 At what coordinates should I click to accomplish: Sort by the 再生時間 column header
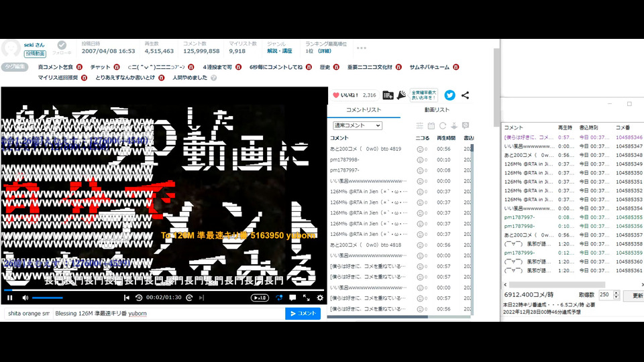click(x=445, y=138)
